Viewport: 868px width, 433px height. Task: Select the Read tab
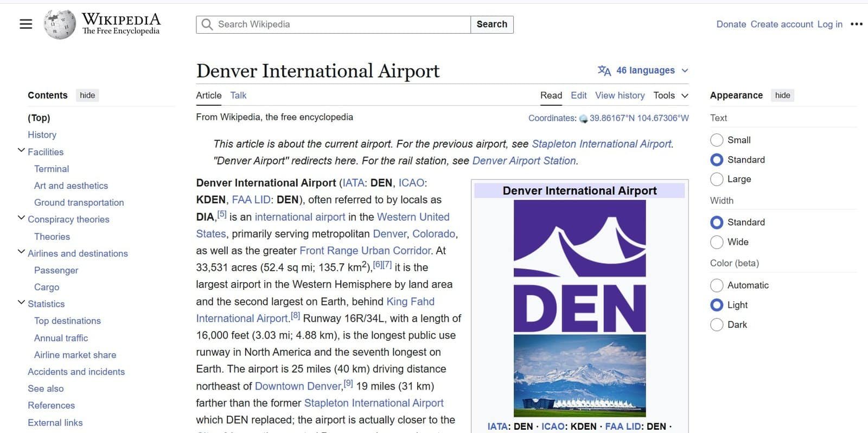click(551, 95)
